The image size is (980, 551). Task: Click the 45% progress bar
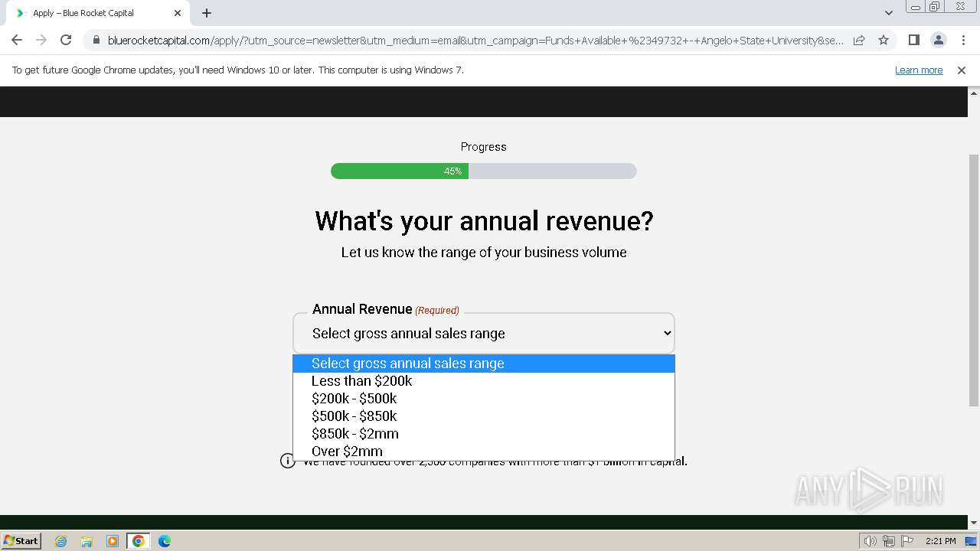pyautogui.click(x=484, y=171)
